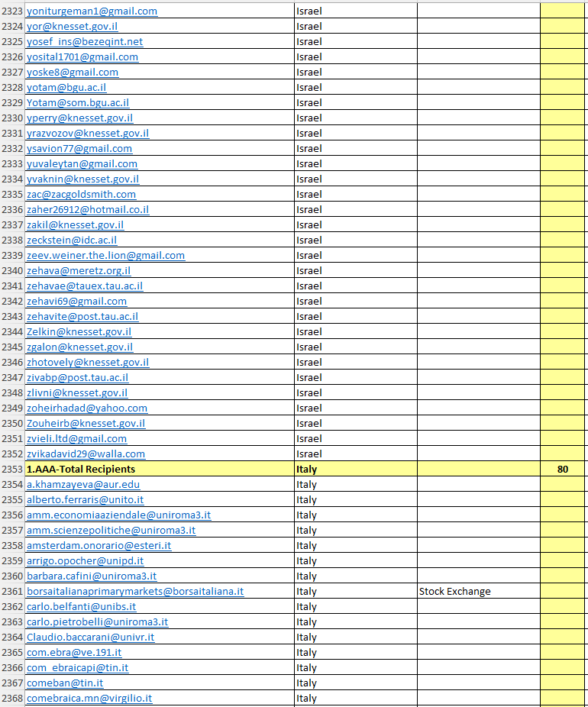This screenshot has width=588, height=707.
Task: Select the Italy cell in row 2368
Action: [x=356, y=699]
